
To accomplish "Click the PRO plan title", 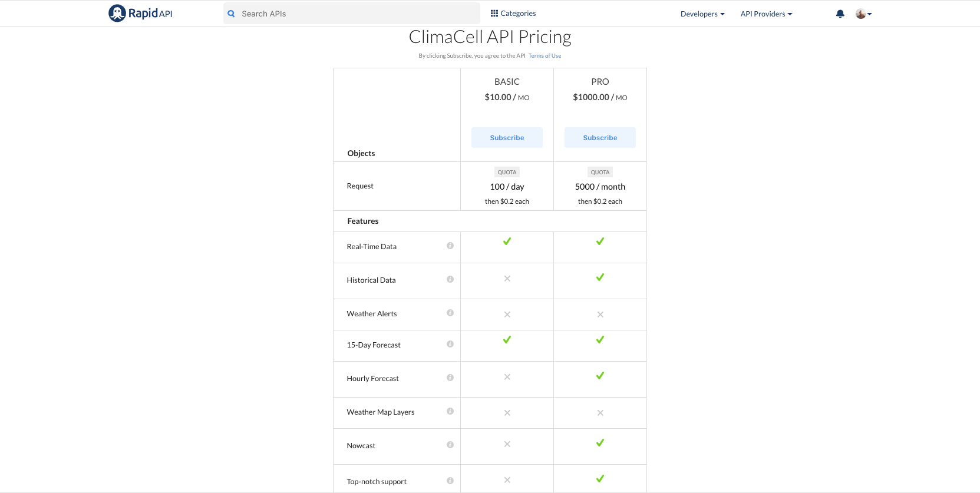I will click(x=600, y=82).
